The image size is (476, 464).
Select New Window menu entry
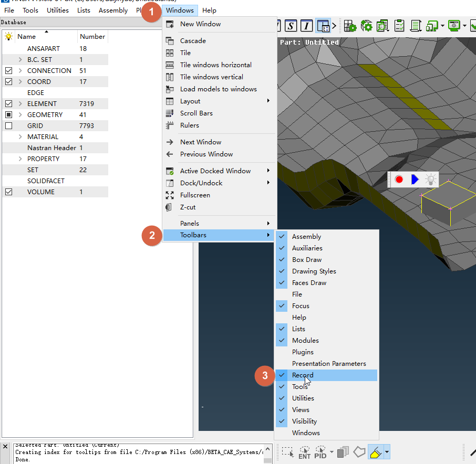pyautogui.click(x=220, y=24)
